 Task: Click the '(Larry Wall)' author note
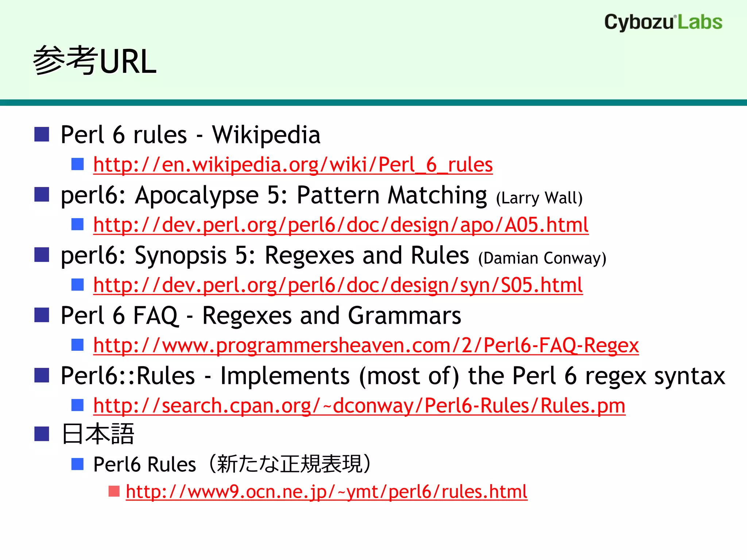point(539,198)
